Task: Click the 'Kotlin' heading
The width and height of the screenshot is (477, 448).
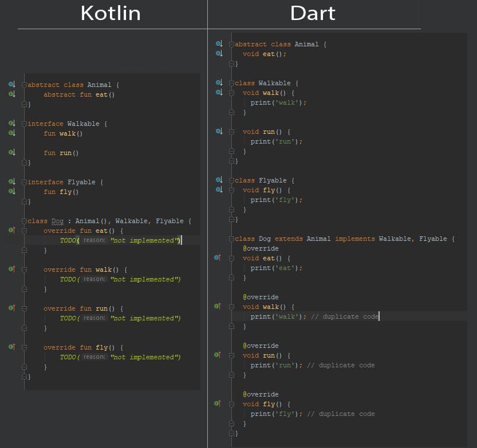Action: tap(111, 13)
